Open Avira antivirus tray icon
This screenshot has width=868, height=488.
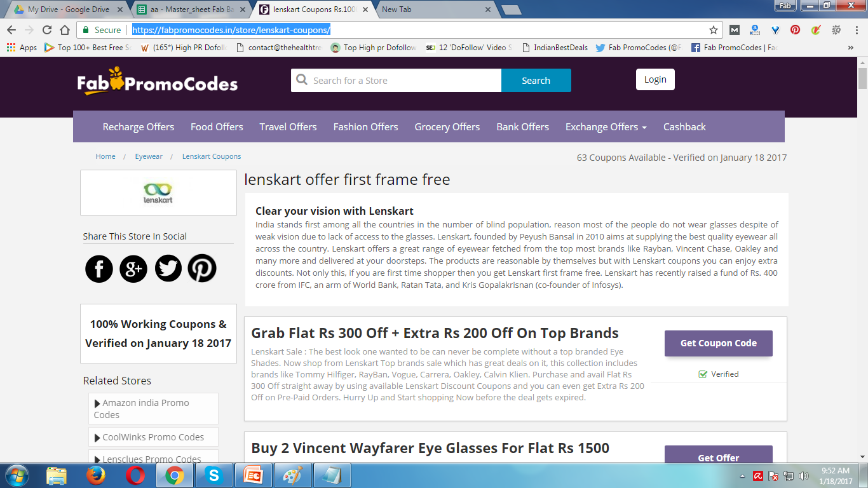tap(758, 476)
